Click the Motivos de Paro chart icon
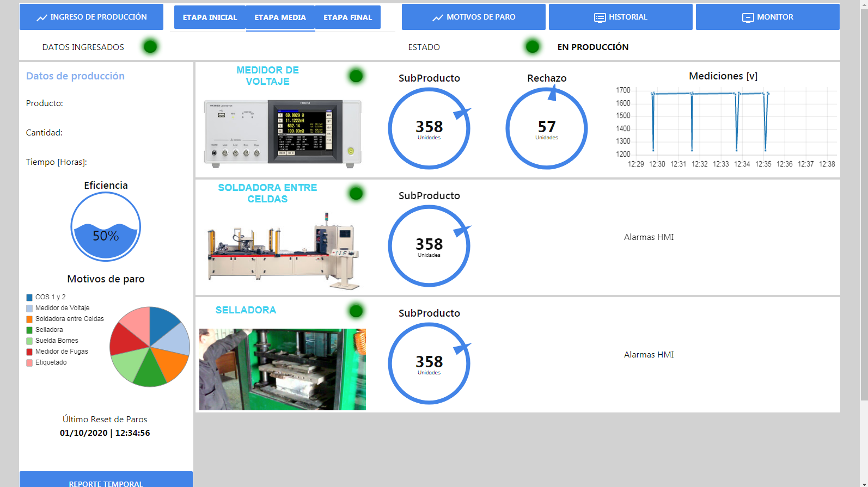Image resolution: width=868 pixels, height=487 pixels. point(437,18)
